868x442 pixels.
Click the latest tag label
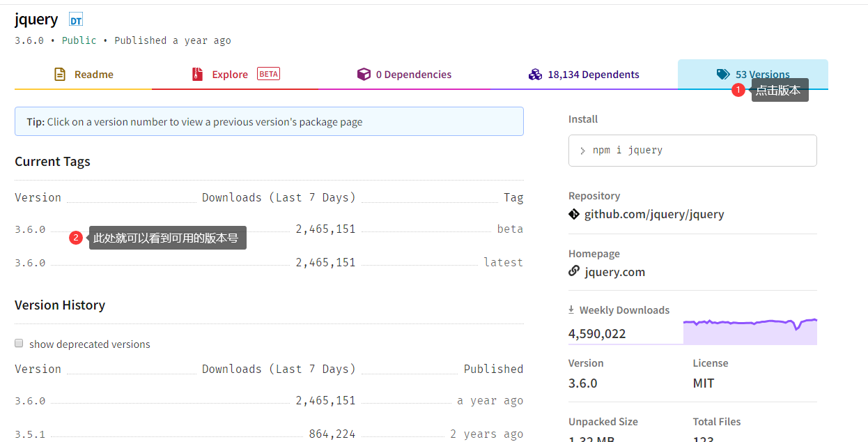tap(504, 263)
